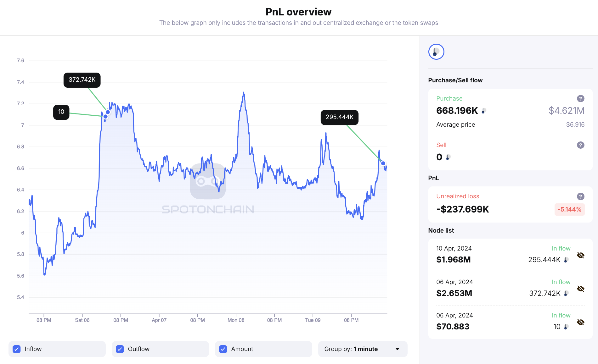
Task: Click the 372.742K annotation label on the chart
Action: click(82, 80)
